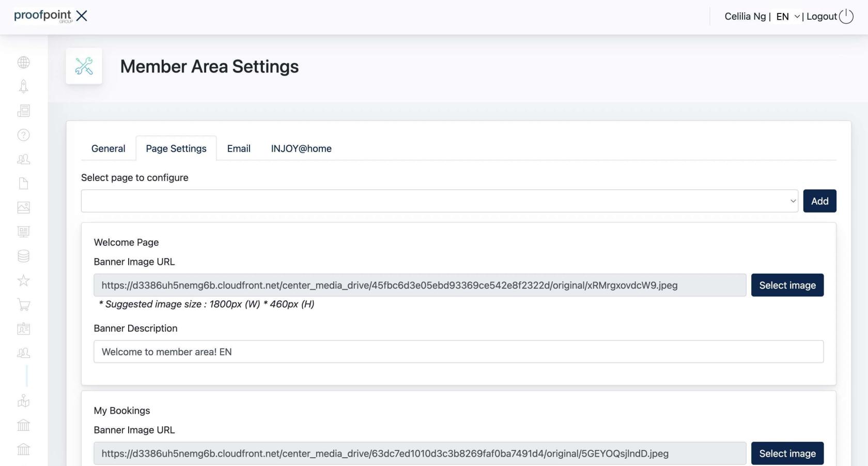Click the star icon in the sidebar
Image resolution: width=868 pixels, height=466 pixels.
pyautogui.click(x=23, y=280)
